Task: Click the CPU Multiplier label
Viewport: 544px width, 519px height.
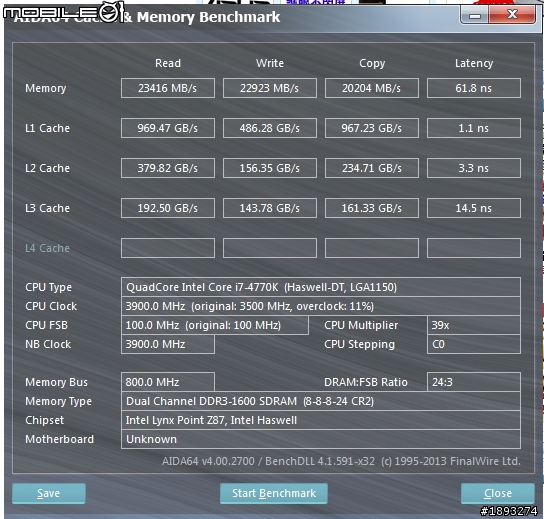Action: (361, 325)
